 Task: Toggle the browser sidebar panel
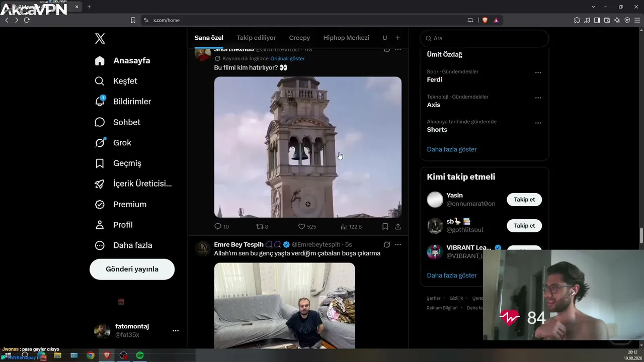tap(597, 20)
